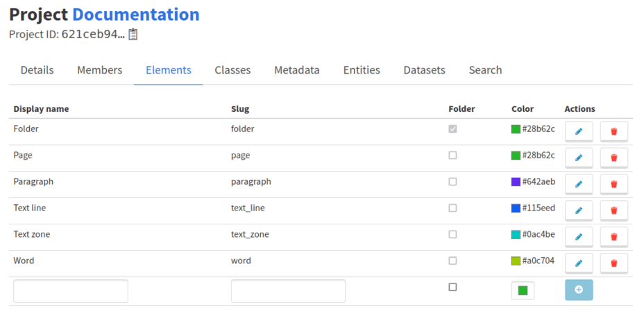Viewport: 644px width, 314px height.
Task: Click the disabled Folder checkbox in Folder row
Action: tap(452, 129)
